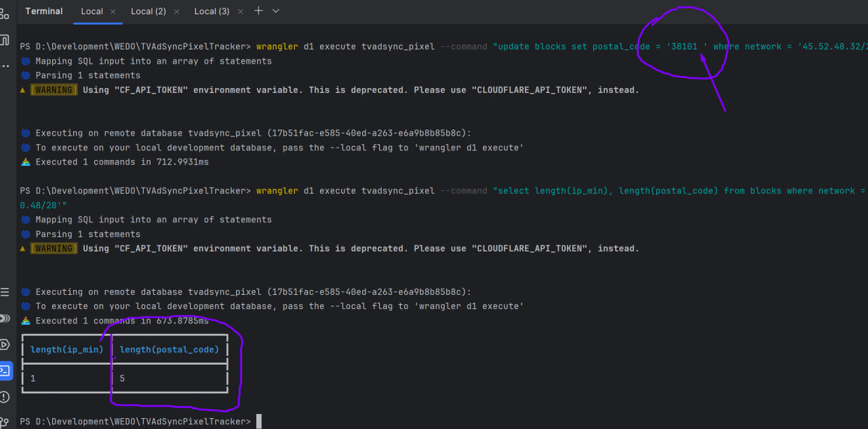Switch to the Local (2) tab

point(148,12)
